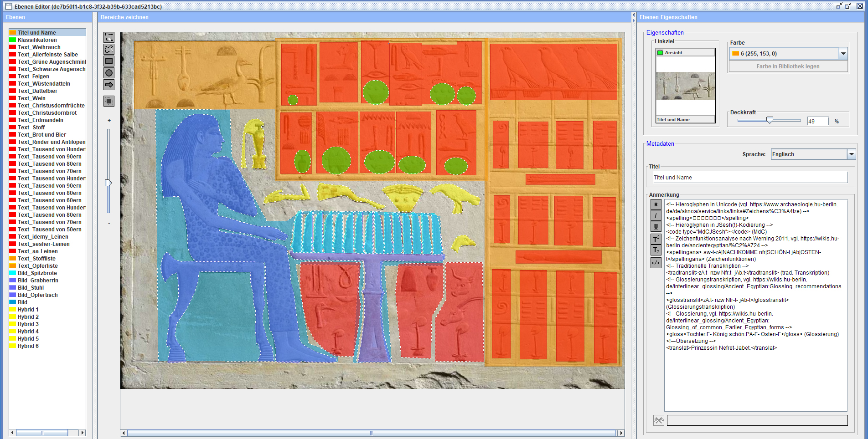
Task: Click the canvas scrollbar right arrow
Action: [620, 433]
